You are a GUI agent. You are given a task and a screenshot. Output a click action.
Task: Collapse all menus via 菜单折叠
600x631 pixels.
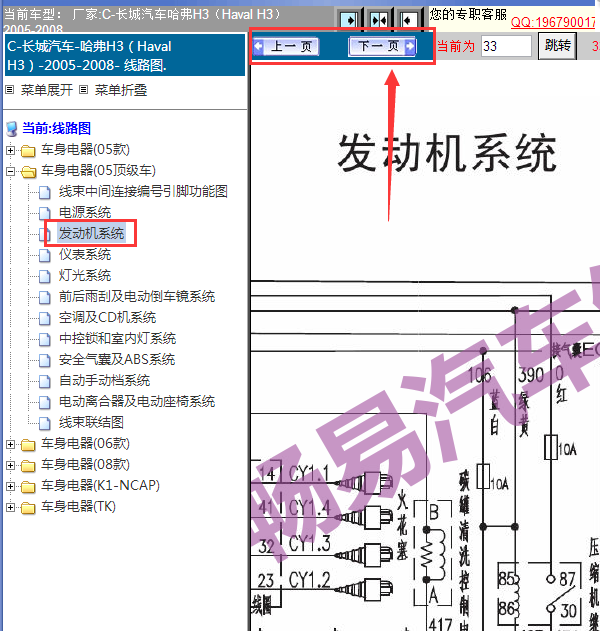click(121, 90)
